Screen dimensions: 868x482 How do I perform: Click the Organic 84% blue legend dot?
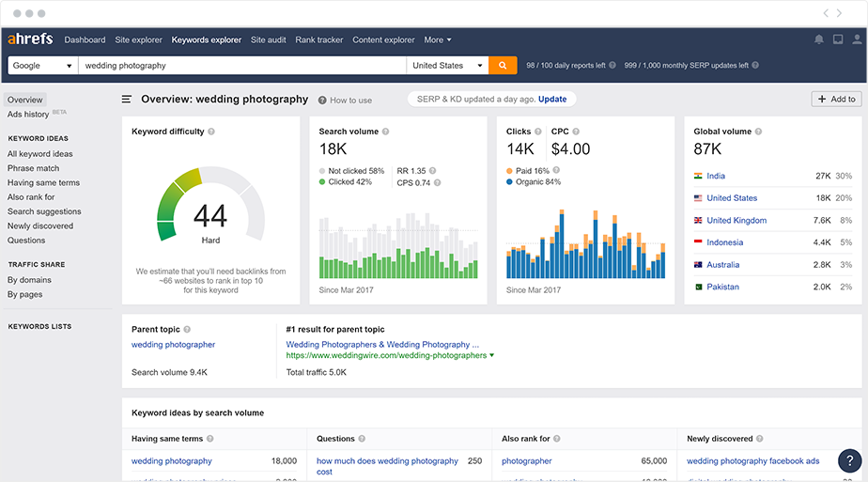509,181
